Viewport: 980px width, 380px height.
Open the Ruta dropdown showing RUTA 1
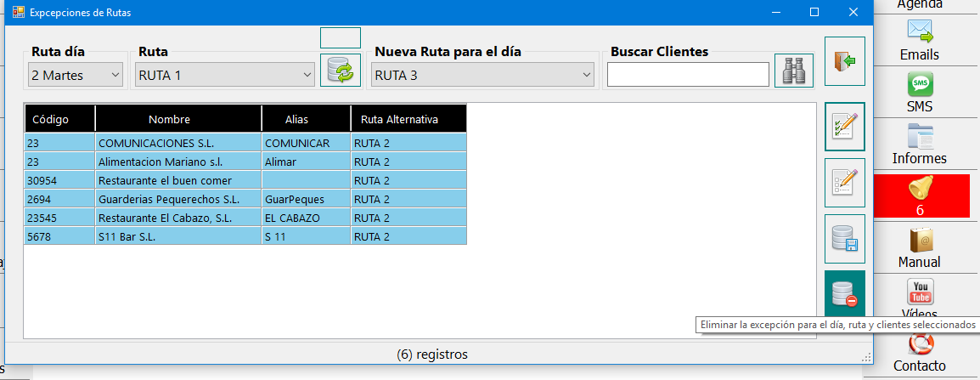tap(225, 75)
